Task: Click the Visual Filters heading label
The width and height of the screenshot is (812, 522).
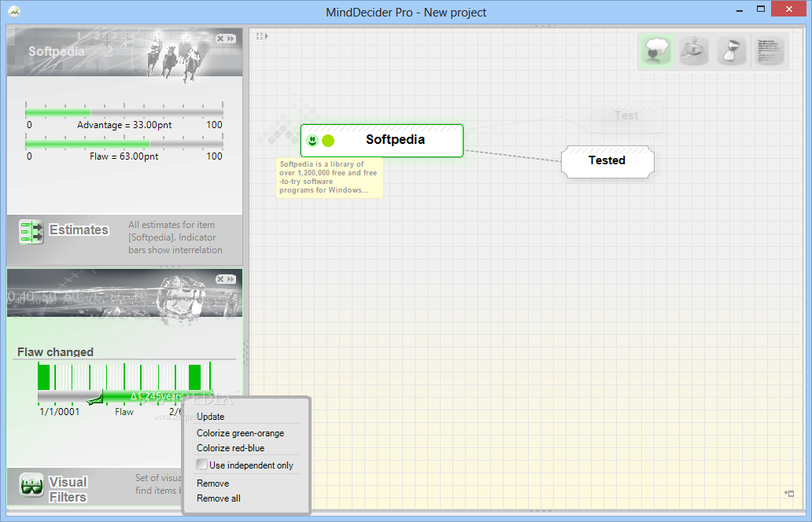Action: [68, 490]
